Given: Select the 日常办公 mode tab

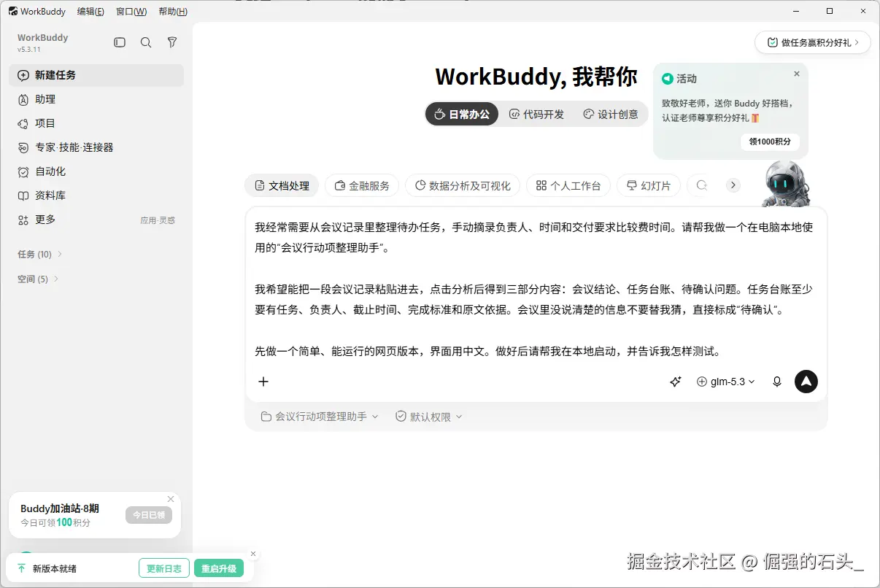Looking at the screenshot, I should [x=462, y=114].
